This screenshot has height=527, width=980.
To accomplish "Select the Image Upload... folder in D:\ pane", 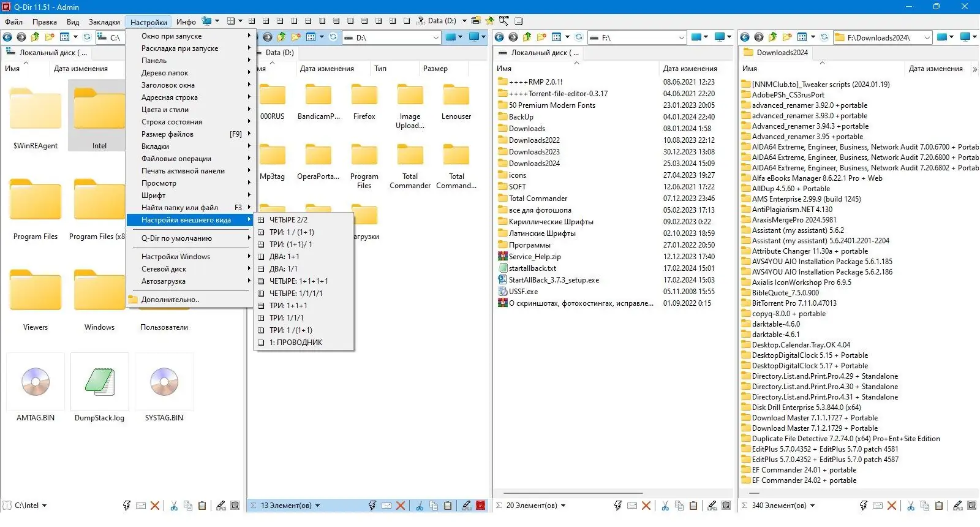I will (410, 107).
